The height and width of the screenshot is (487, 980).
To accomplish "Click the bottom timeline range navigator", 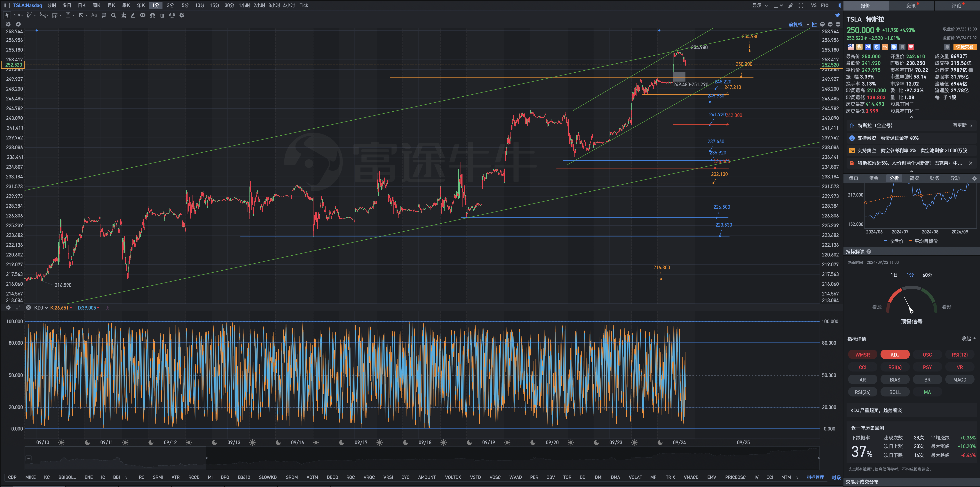I will 422,458.
